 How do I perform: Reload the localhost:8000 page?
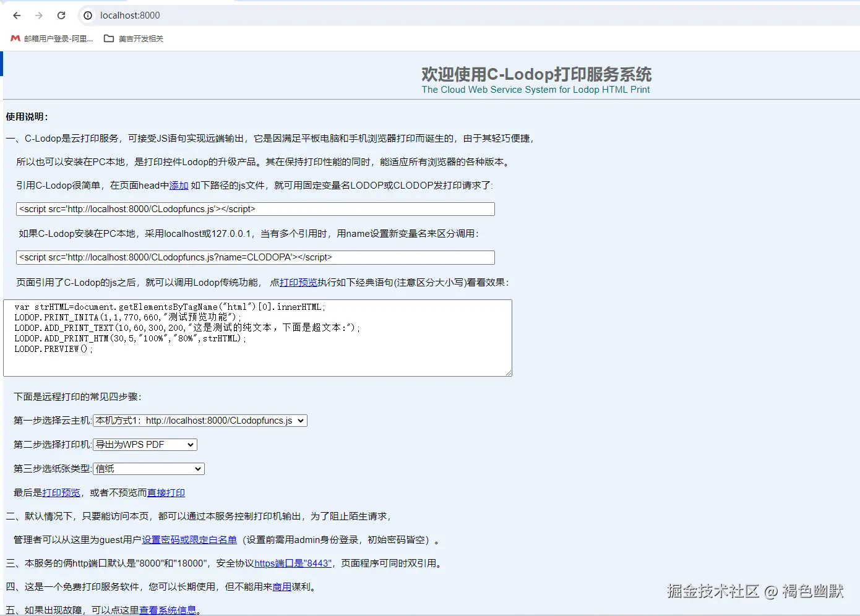click(x=61, y=15)
